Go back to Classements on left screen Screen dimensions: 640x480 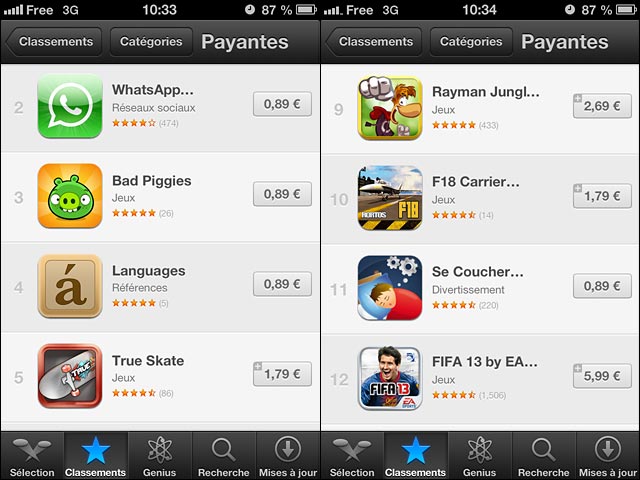[x=54, y=42]
